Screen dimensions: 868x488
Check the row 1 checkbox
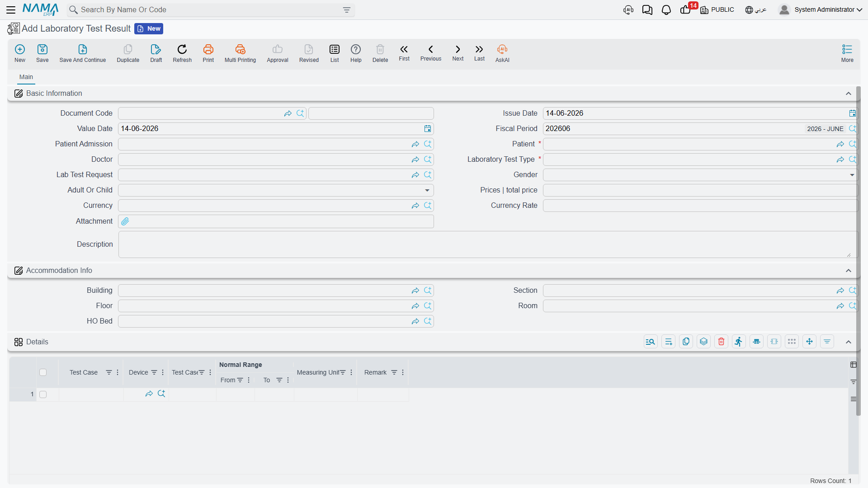pyautogui.click(x=43, y=394)
